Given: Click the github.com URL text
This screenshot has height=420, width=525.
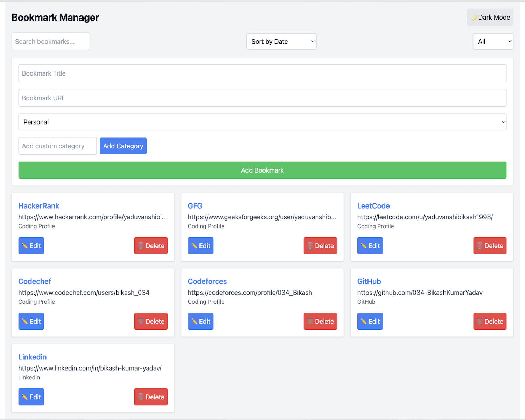Looking at the screenshot, I should [420, 293].
